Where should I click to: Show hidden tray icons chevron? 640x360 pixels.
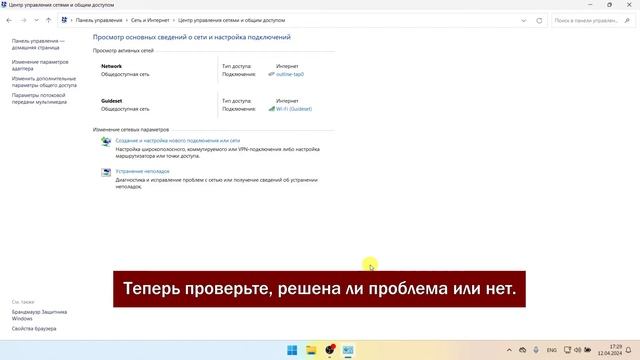509,350
